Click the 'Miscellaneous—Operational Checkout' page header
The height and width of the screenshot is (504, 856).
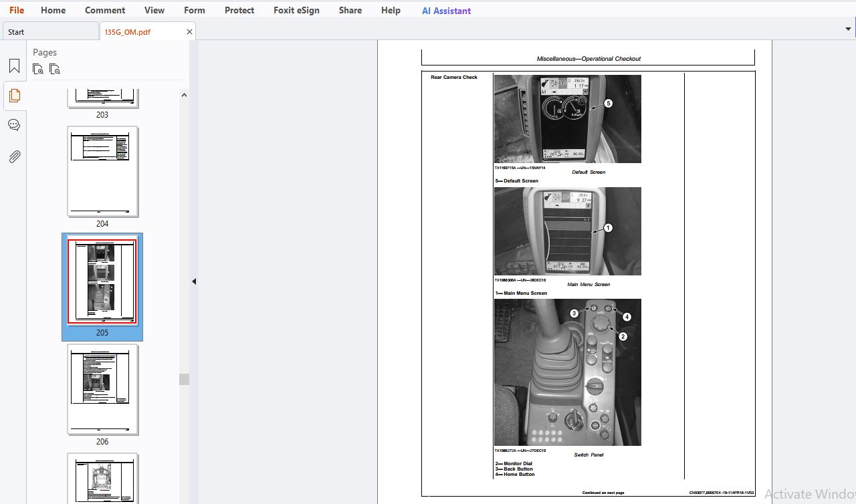tap(588, 59)
